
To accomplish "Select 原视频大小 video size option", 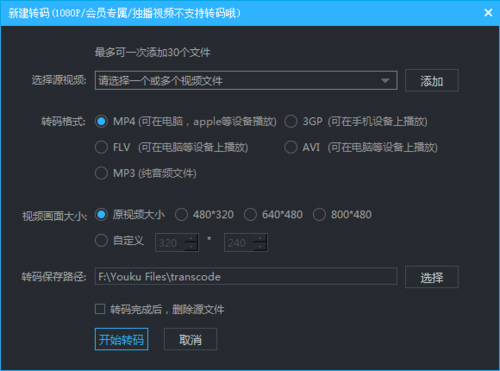I will tap(101, 214).
